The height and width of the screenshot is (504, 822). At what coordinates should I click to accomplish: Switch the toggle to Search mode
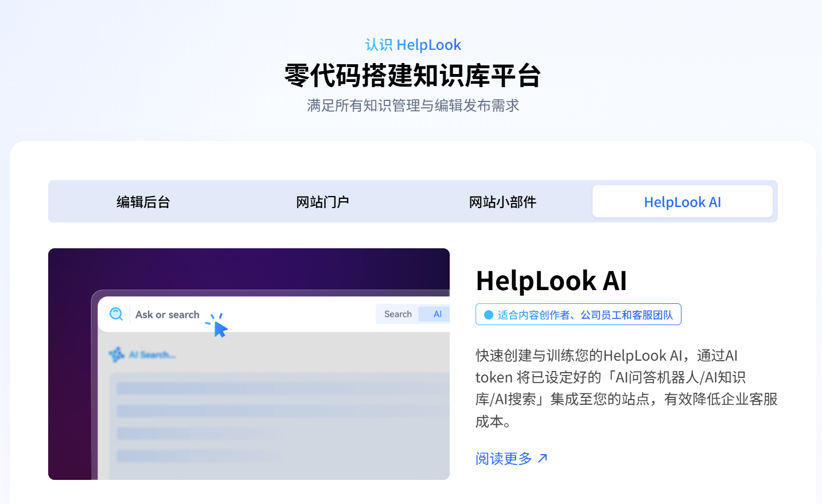[x=398, y=314]
